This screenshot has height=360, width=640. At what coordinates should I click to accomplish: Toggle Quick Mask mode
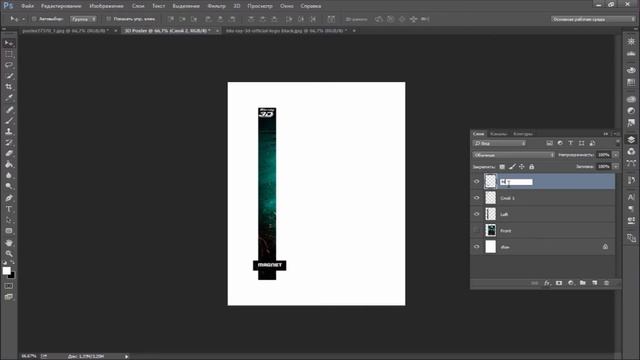9,286
